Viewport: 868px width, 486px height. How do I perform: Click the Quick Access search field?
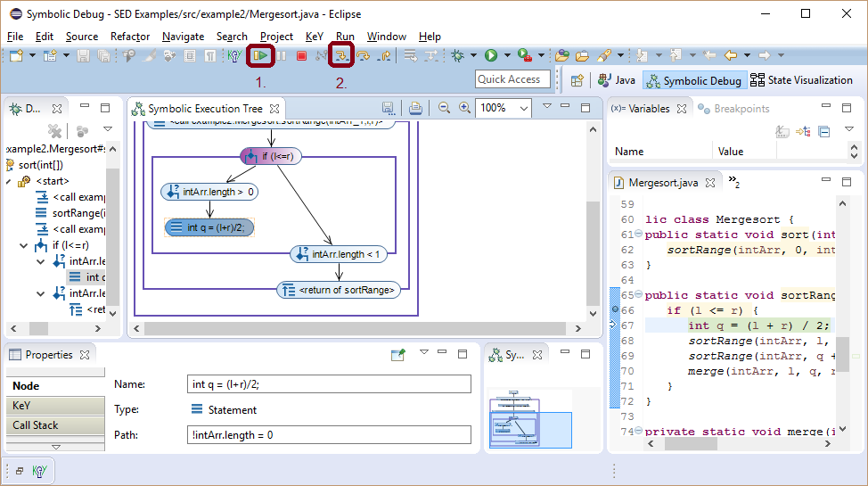pos(512,79)
